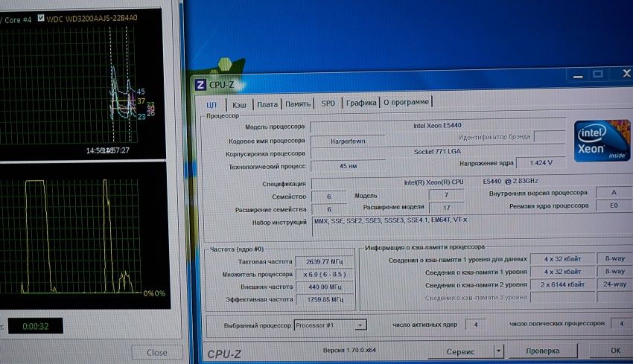633x364 pixels.
Task: Click the Сервис button
Action: click(x=460, y=350)
